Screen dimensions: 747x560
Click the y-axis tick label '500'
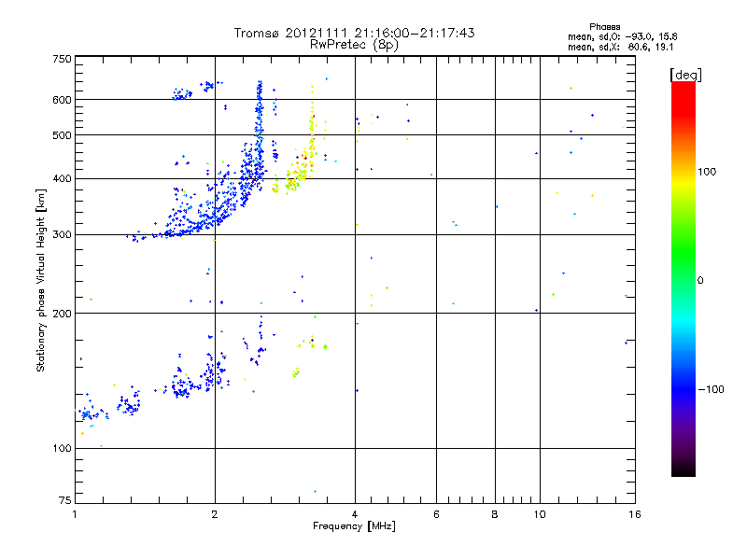(62, 135)
